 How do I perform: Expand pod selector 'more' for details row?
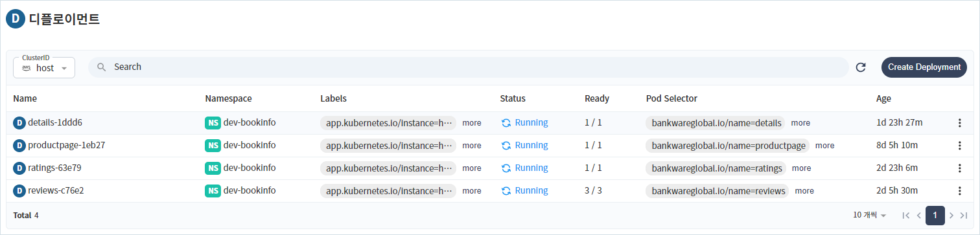click(x=800, y=122)
